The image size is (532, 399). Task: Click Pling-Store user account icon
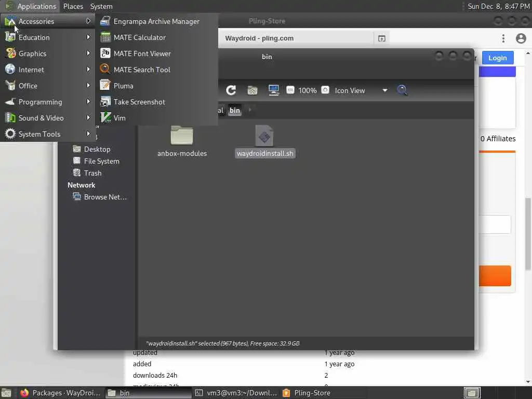point(521,38)
